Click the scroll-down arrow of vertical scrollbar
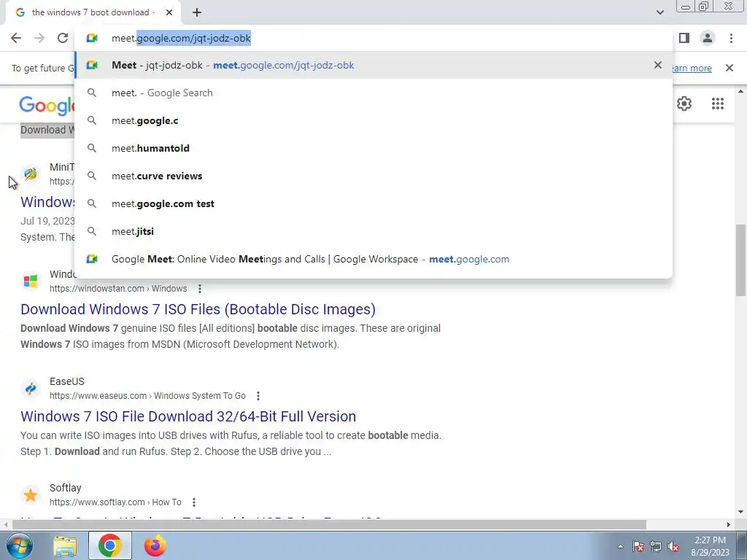The image size is (747, 560). click(x=741, y=512)
